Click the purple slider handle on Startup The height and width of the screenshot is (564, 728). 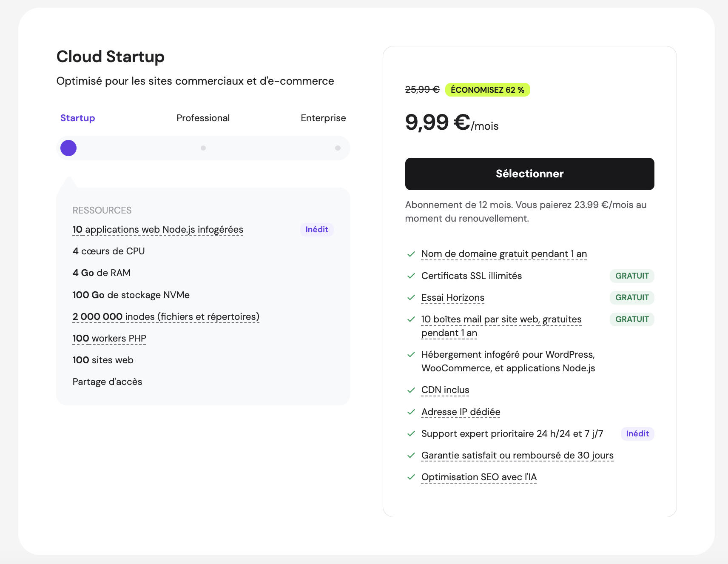(x=68, y=148)
